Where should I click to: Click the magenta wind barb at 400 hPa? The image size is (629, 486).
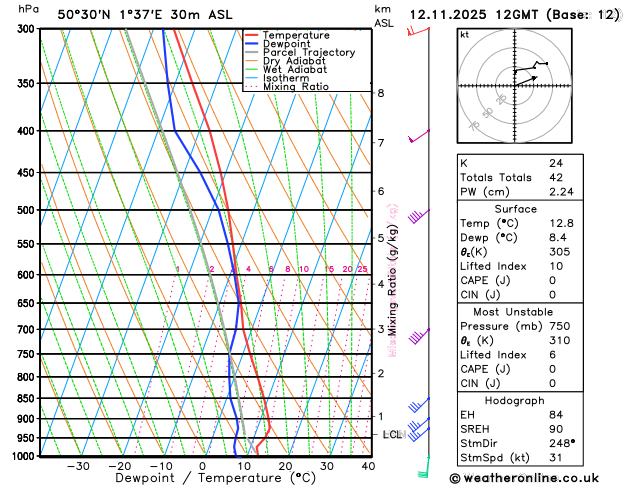[x=419, y=136]
